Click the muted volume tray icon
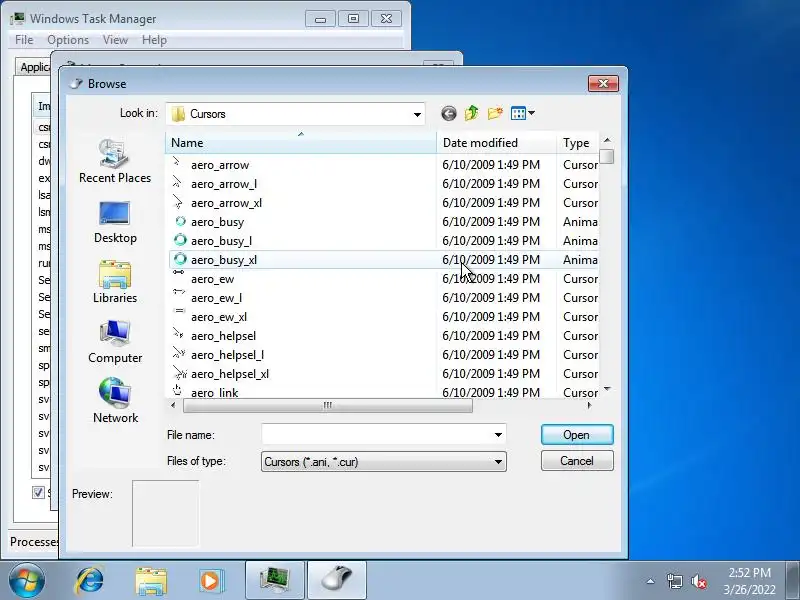 coord(698,581)
